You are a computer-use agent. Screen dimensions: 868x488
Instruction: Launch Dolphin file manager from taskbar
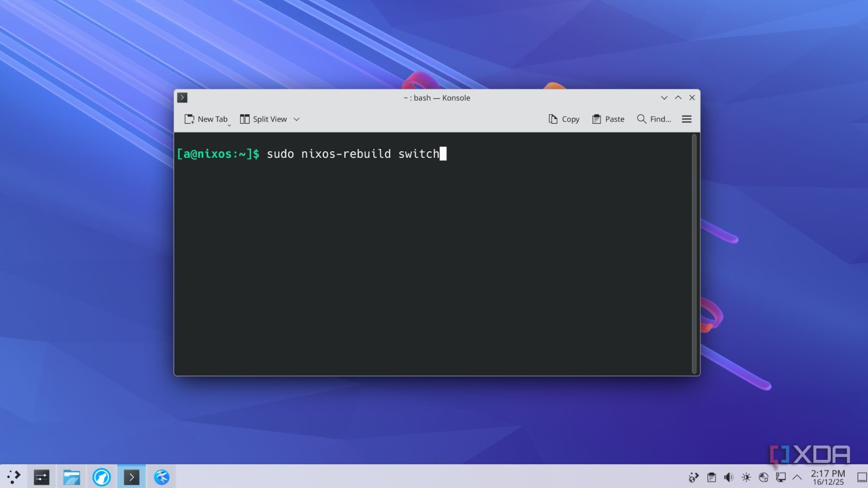[x=72, y=477]
